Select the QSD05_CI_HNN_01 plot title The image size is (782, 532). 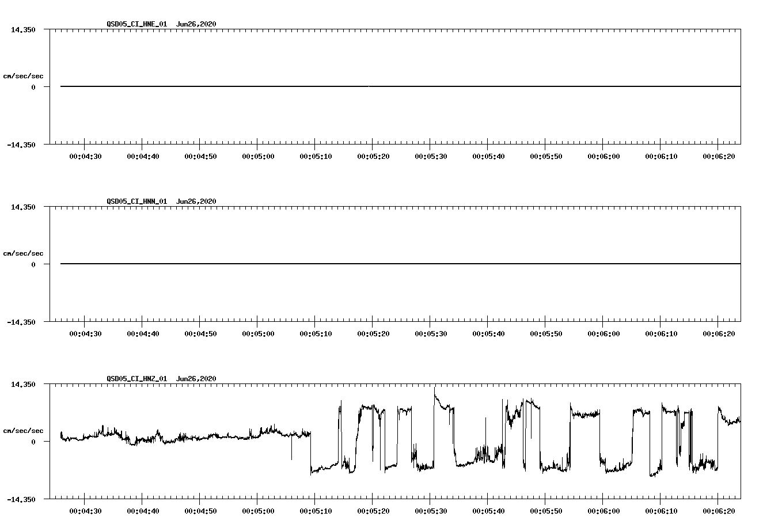[x=137, y=202]
